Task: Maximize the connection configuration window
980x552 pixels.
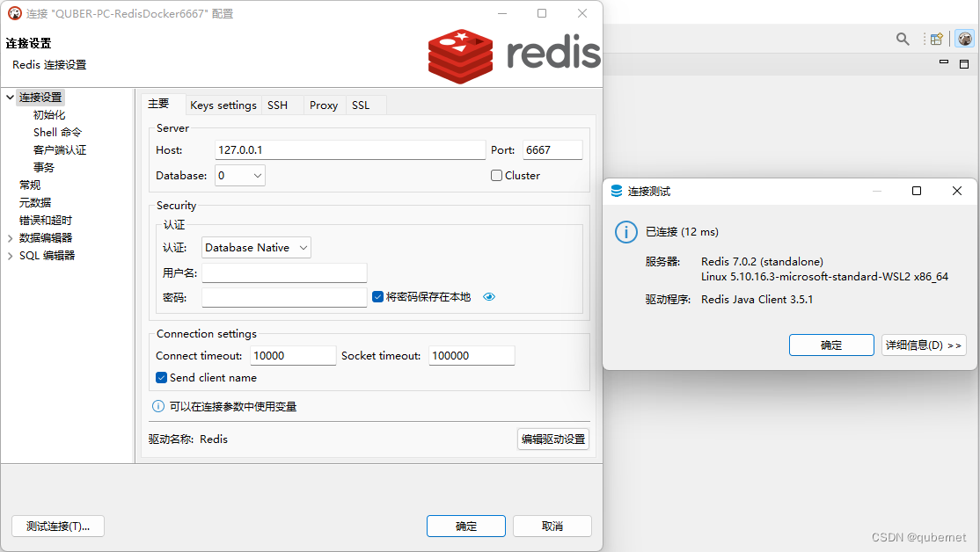Action: [542, 13]
